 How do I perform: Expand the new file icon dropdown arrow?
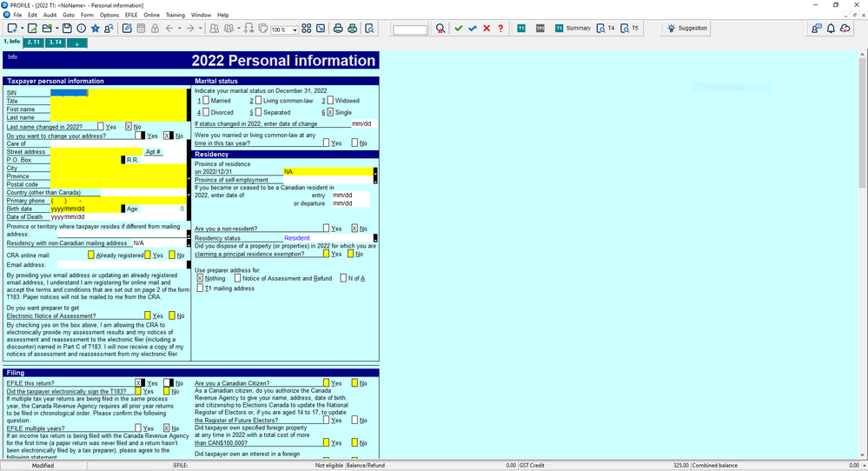click(x=22, y=28)
